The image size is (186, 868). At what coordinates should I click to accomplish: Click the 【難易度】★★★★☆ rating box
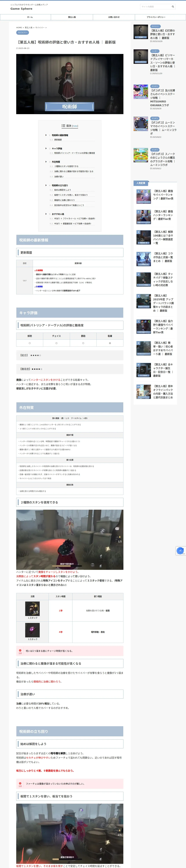click(x=70, y=369)
